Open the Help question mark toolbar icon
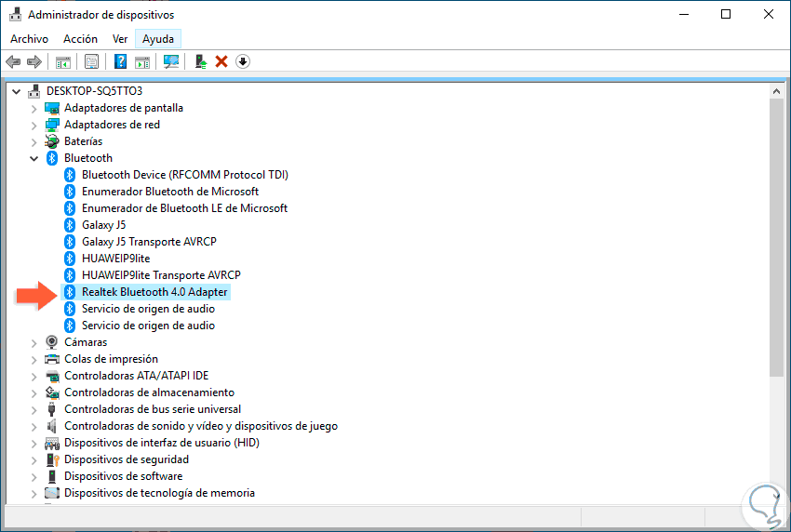 point(120,61)
